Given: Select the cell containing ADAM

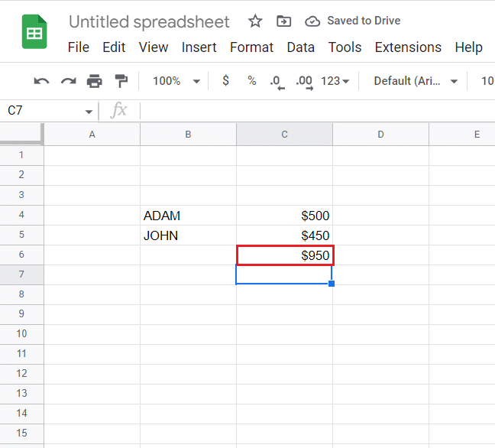Looking at the screenshot, I should [188, 216].
